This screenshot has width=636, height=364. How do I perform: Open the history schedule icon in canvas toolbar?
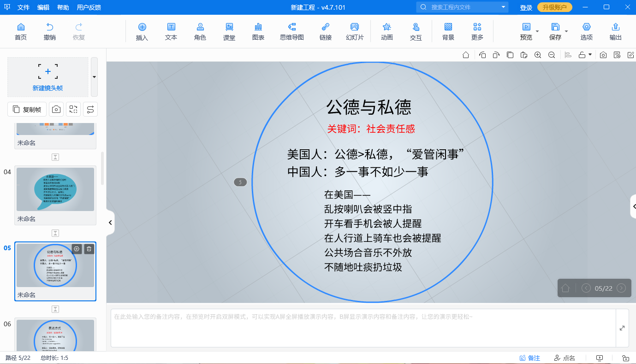[x=617, y=55]
